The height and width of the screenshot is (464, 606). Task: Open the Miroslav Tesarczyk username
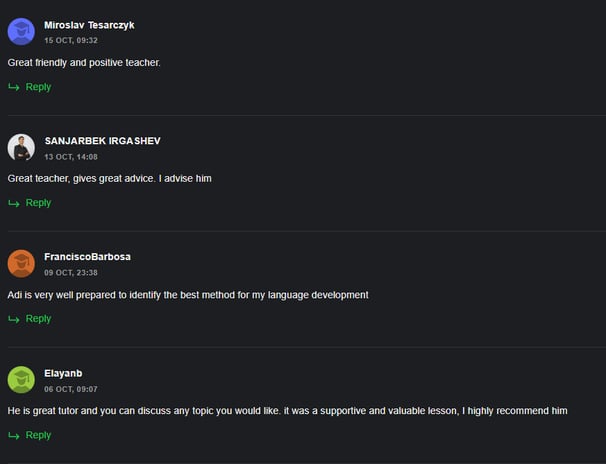point(89,25)
